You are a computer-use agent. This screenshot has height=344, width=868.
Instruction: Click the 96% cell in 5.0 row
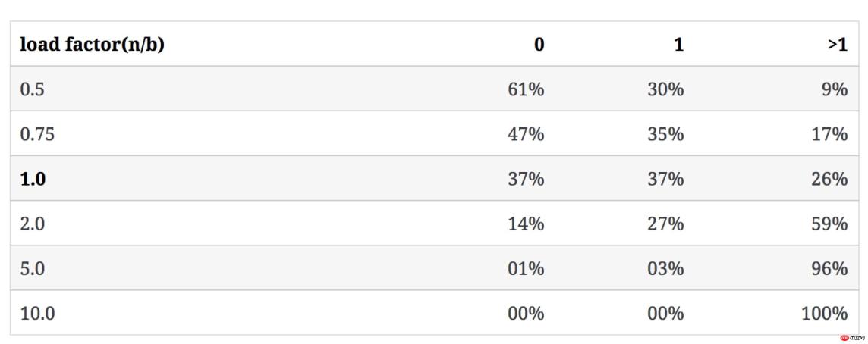tap(829, 268)
